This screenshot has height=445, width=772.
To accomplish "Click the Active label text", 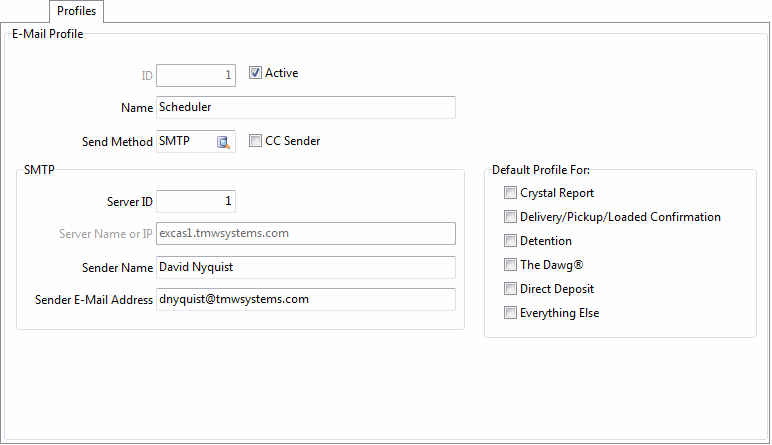I will coord(281,73).
